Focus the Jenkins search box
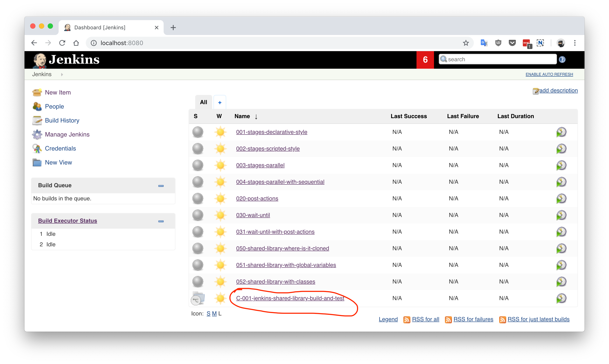The width and height of the screenshot is (609, 364). click(x=498, y=59)
